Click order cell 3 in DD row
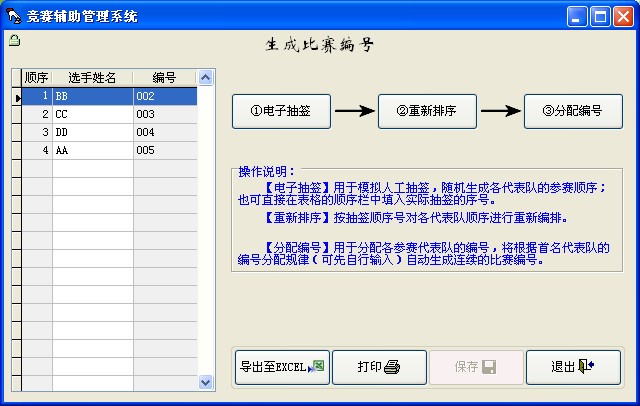 tap(37, 132)
